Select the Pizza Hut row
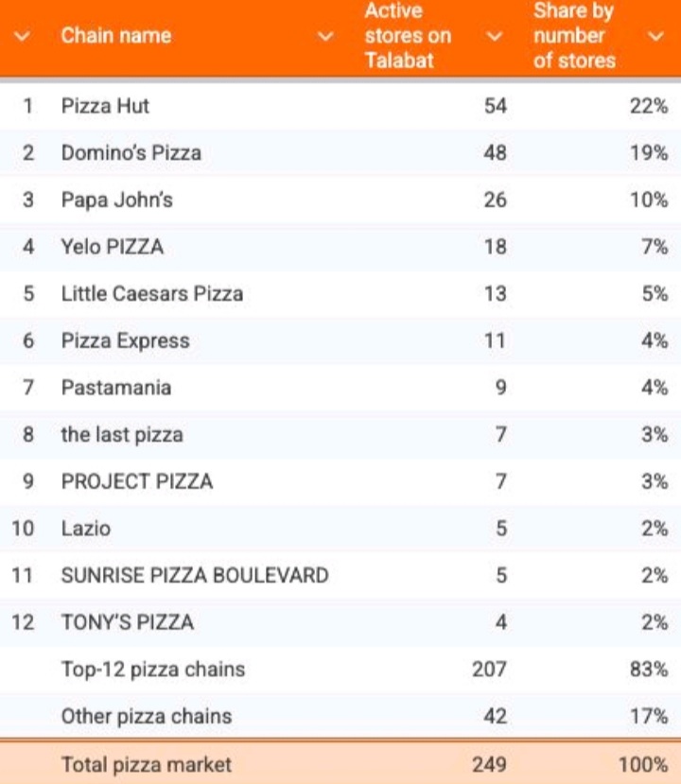Viewport: 681px width, 784px height. tap(105, 106)
